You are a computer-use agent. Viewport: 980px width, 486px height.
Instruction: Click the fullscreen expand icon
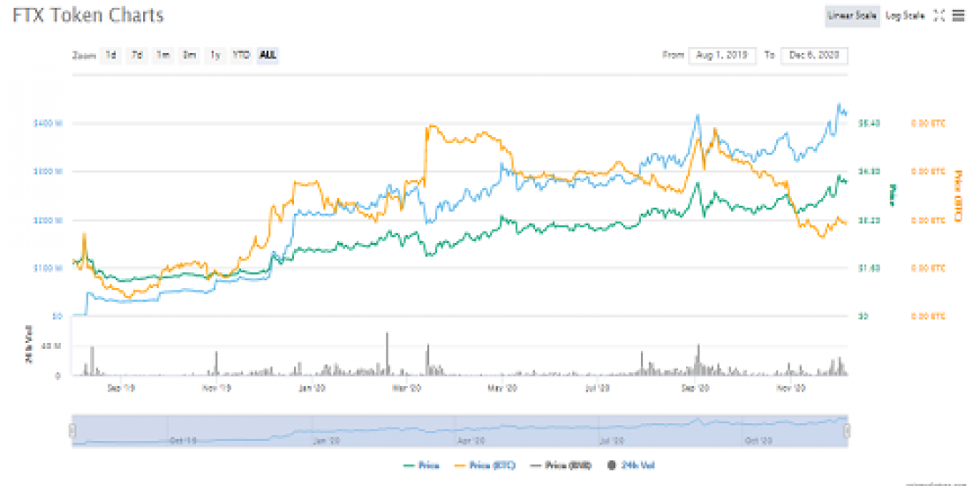(939, 16)
